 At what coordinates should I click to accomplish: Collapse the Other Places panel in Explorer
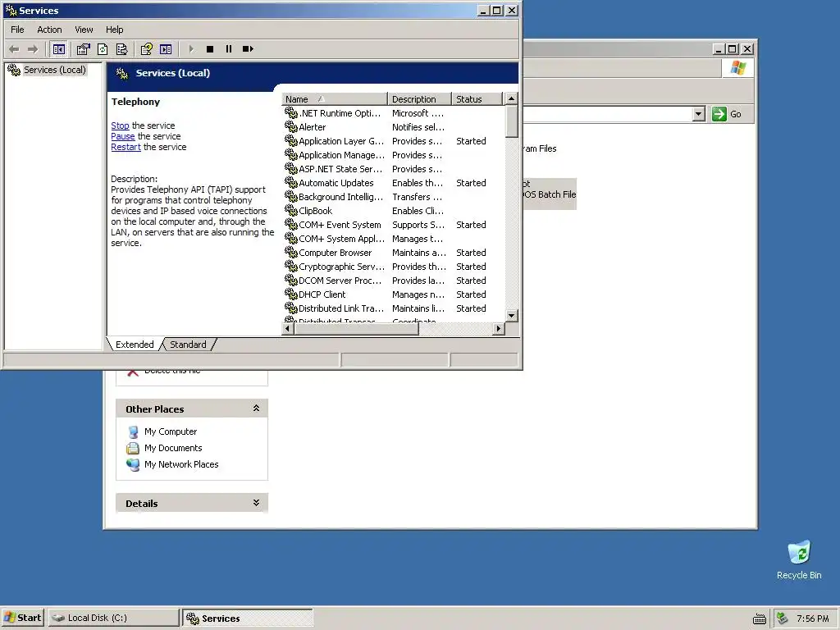pyautogui.click(x=256, y=409)
